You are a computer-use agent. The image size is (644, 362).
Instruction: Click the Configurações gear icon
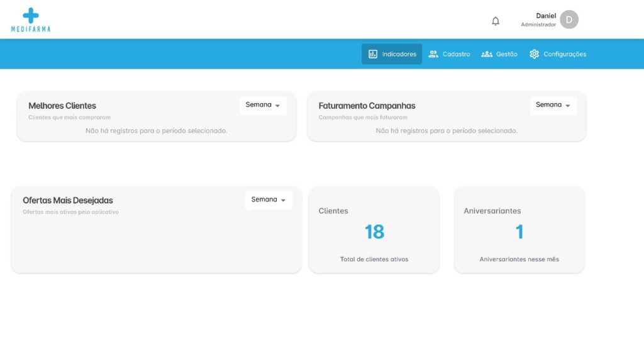click(x=534, y=54)
